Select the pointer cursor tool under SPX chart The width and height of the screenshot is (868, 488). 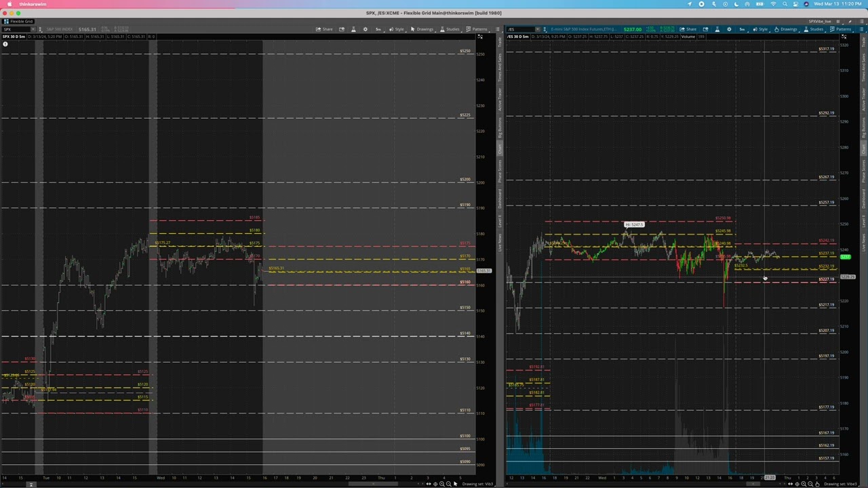click(x=456, y=484)
